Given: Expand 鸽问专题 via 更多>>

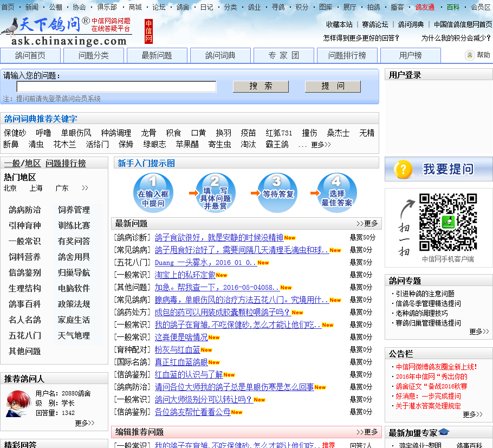Looking at the screenshot, I should 479,332.
